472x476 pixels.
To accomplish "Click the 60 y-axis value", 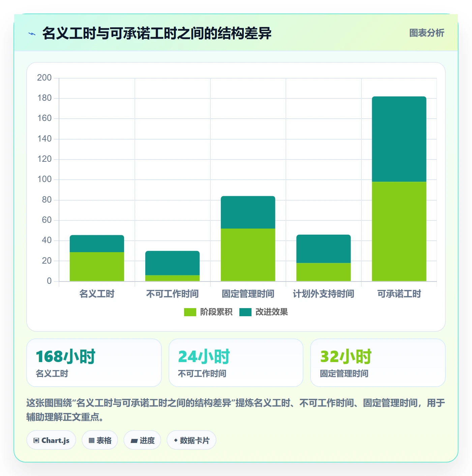I will (x=47, y=220).
